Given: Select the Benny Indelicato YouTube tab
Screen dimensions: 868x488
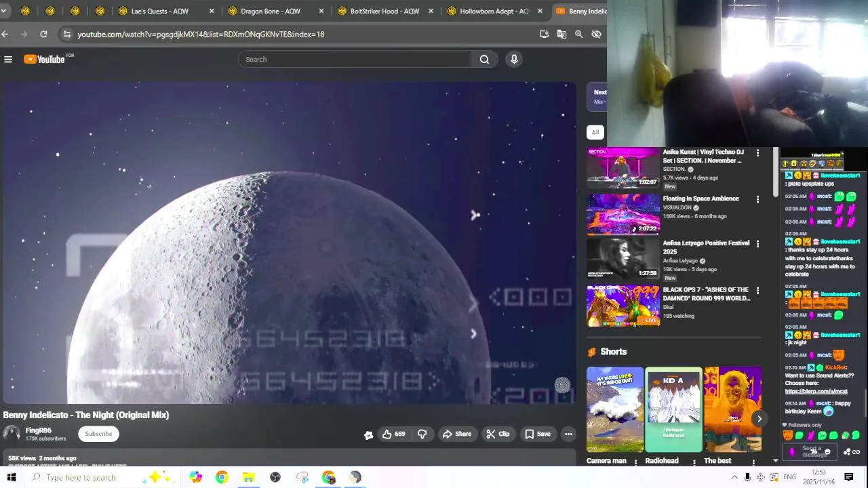Looking at the screenshot, I should [580, 11].
